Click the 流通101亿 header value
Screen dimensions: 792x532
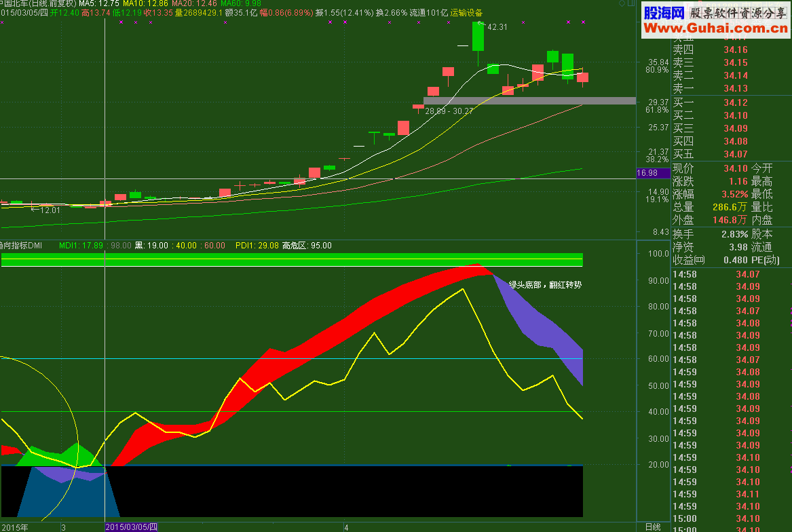coord(429,13)
